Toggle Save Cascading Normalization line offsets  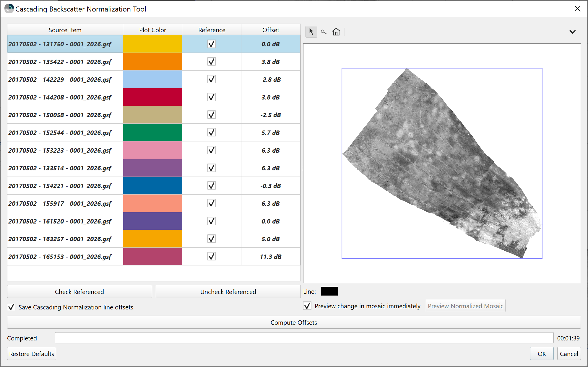point(11,307)
